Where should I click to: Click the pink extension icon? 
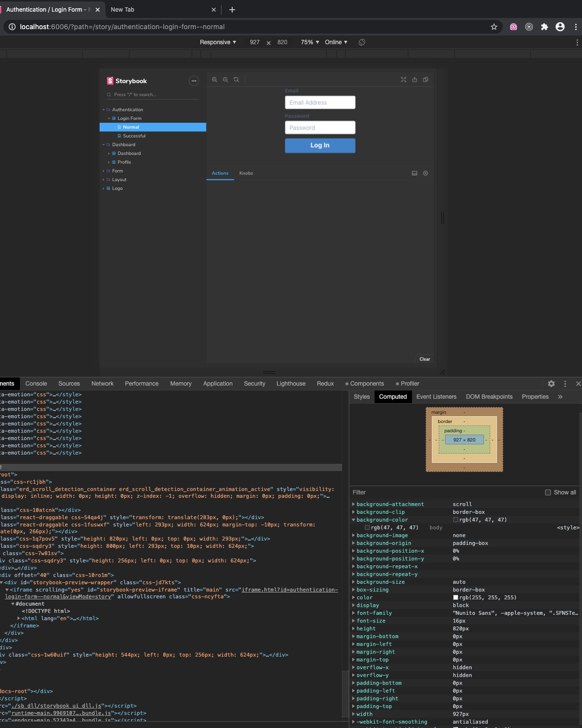(x=514, y=27)
